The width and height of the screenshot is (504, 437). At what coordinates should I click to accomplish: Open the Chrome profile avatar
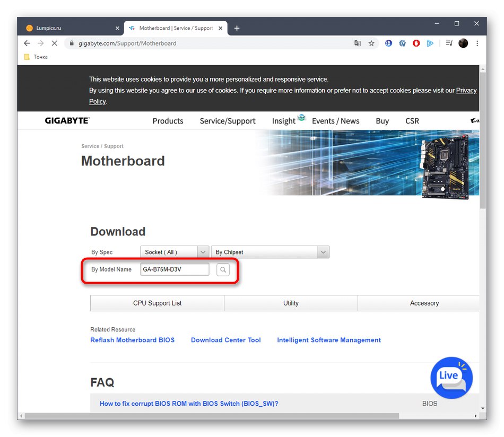(x=463, y=43)
